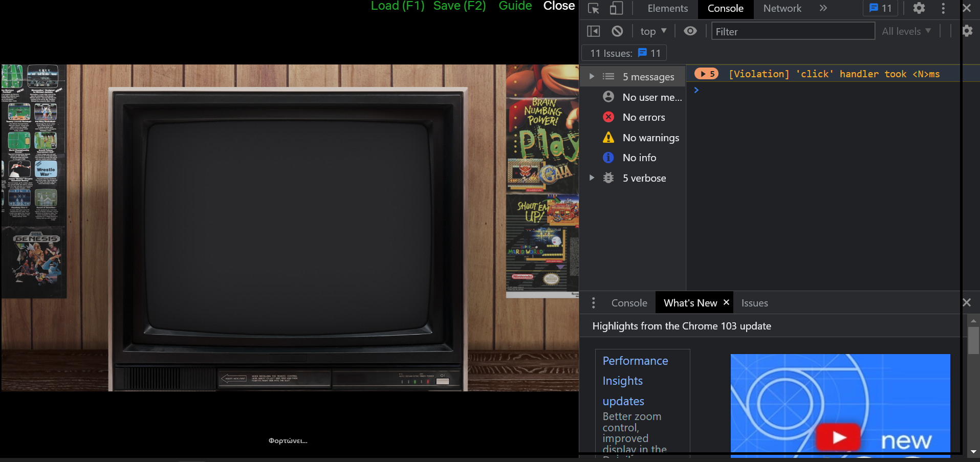
Task: Open DevTools settings gear icon
Action: tap(919, 8)
